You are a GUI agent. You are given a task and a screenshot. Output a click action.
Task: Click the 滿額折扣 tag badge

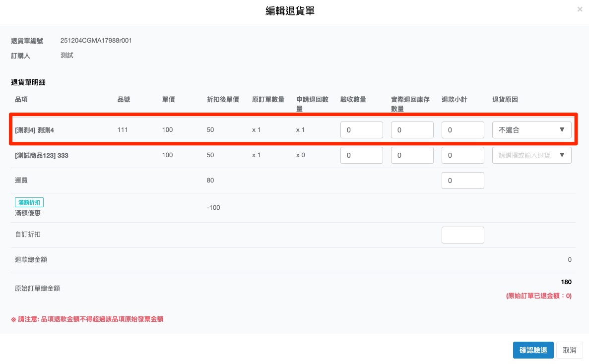30,202
